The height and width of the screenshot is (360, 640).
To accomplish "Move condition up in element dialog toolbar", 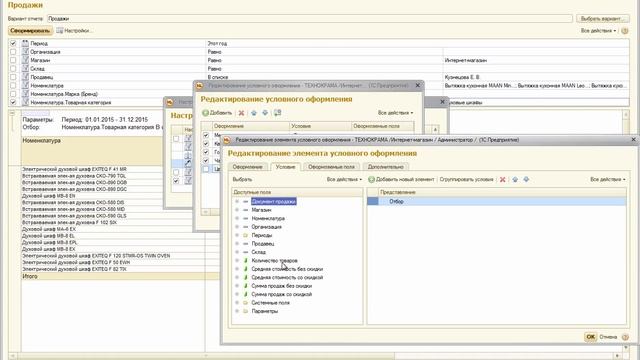I will pos(515,180).
